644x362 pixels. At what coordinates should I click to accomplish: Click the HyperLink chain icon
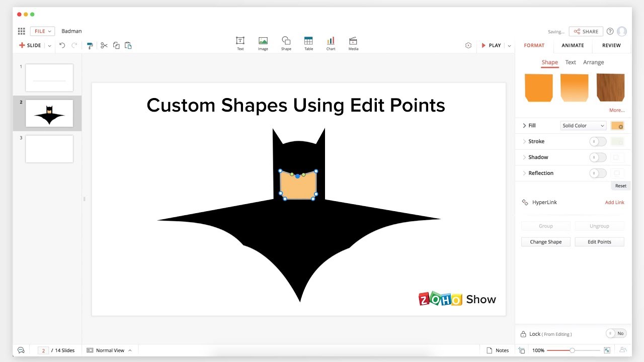pos(525,202)
